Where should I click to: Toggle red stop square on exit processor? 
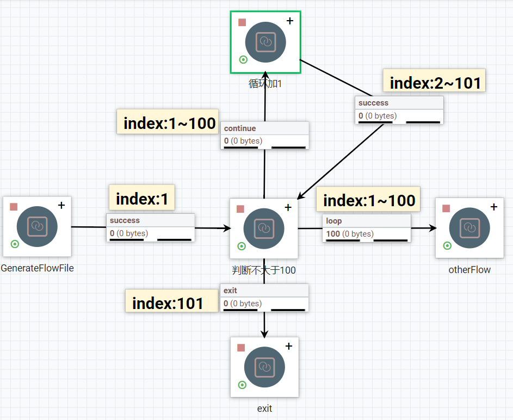click(x=241, y=348)
